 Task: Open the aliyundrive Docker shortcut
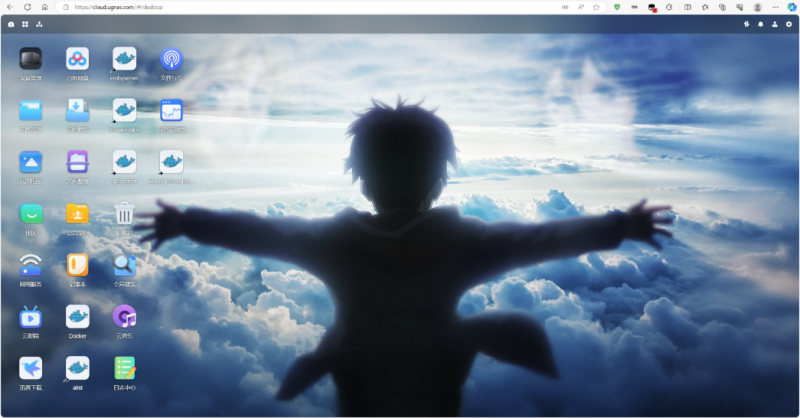171,162
